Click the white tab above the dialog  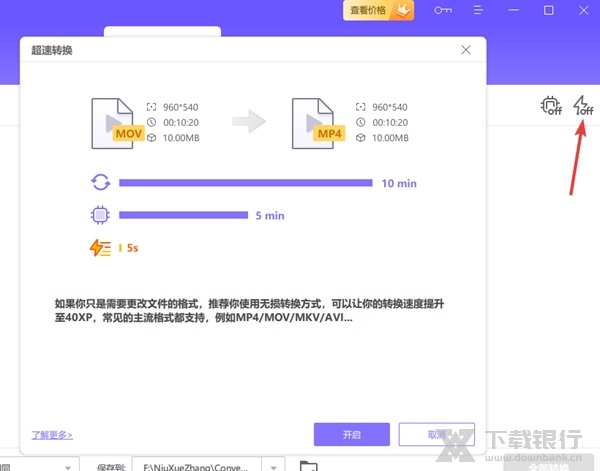162,31
